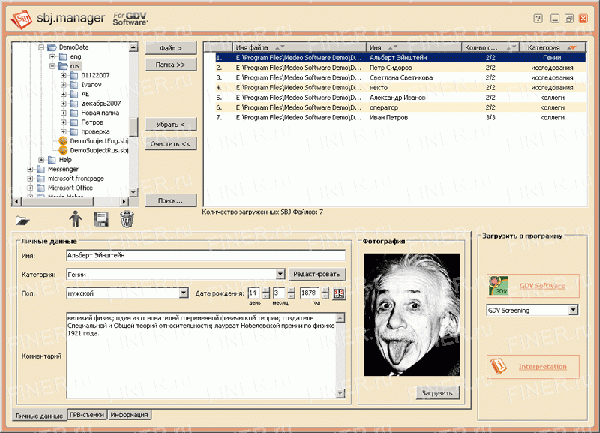This screenshot has width=600, height=433.
Task: Click the Убрать < button
Action: coord(171,124)
